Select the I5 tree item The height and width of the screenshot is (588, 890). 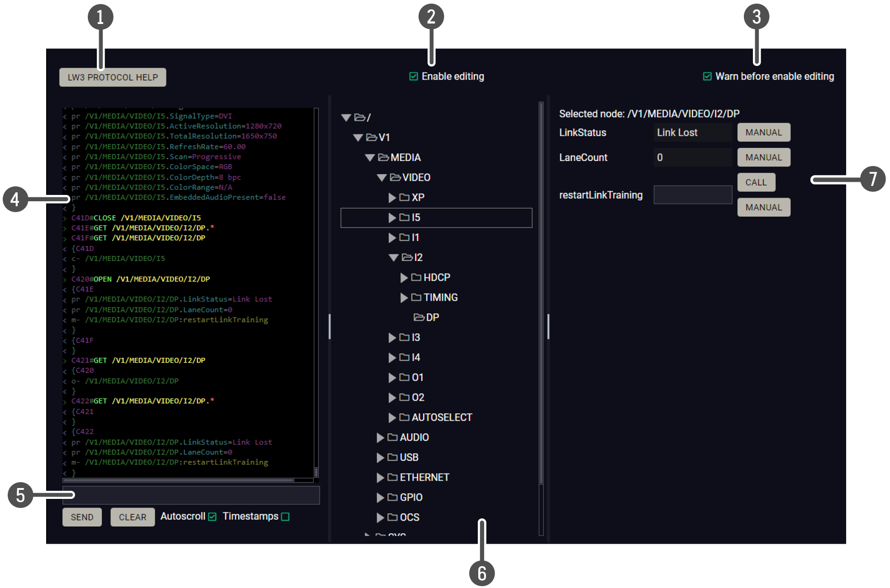pos(415,218)
